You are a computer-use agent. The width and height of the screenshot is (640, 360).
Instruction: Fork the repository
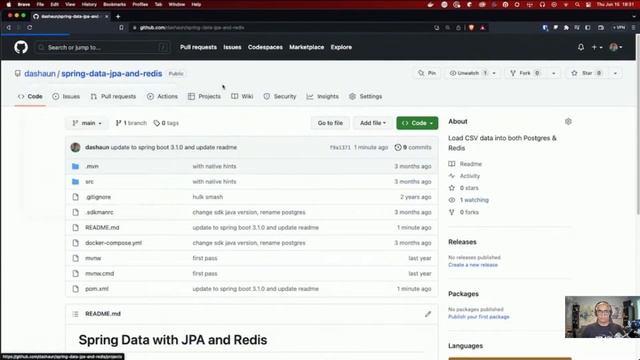(526, 73)
